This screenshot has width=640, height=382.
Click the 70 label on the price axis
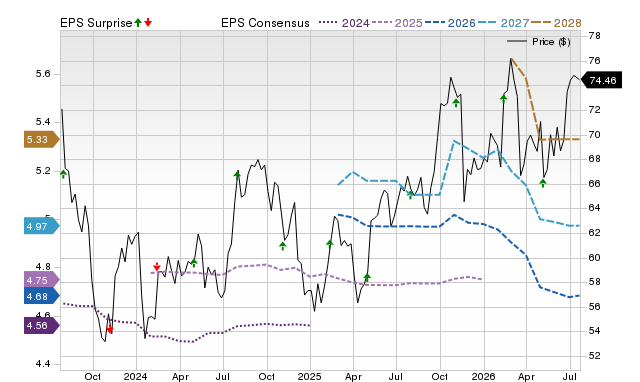(595, 135)
